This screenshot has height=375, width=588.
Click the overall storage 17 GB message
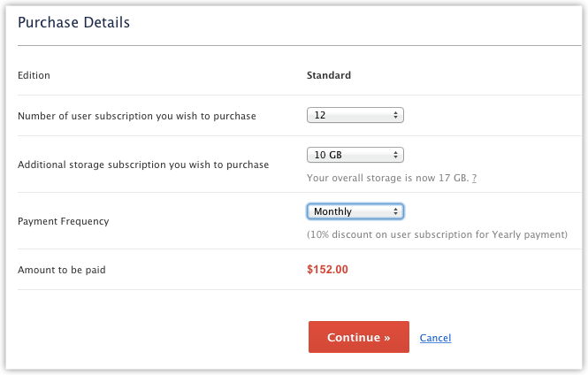(x=387, y=178)
